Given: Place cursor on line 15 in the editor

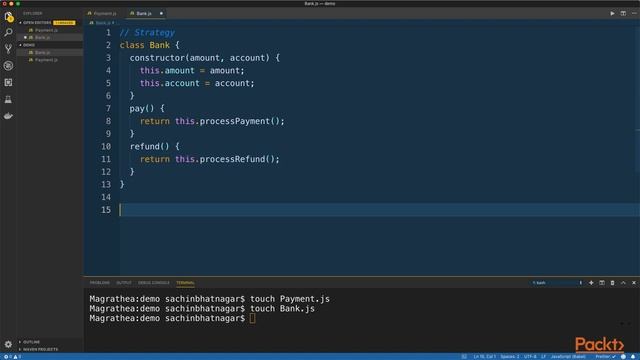Looking at the screenshot, I should [x=380, y=210].
